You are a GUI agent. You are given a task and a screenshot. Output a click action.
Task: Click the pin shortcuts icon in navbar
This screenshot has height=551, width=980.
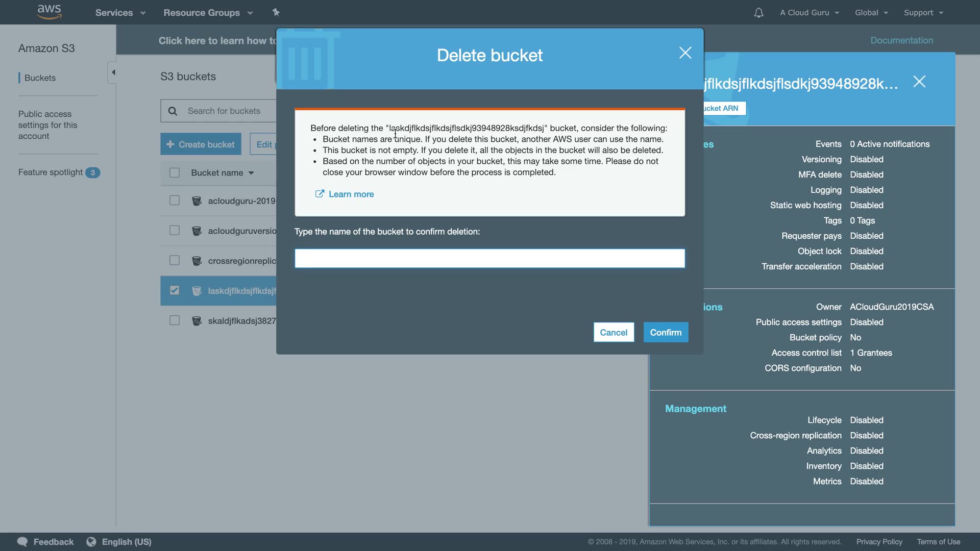(x=276, y=12)
